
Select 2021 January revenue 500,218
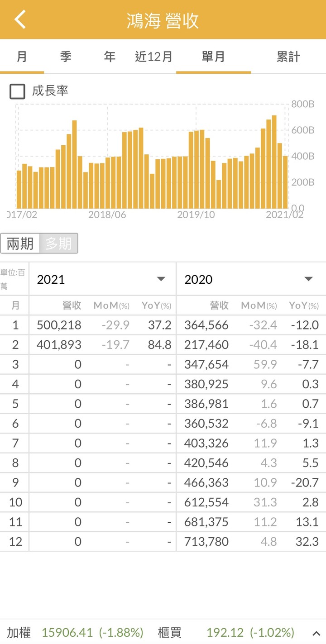(x=59, y=325)
